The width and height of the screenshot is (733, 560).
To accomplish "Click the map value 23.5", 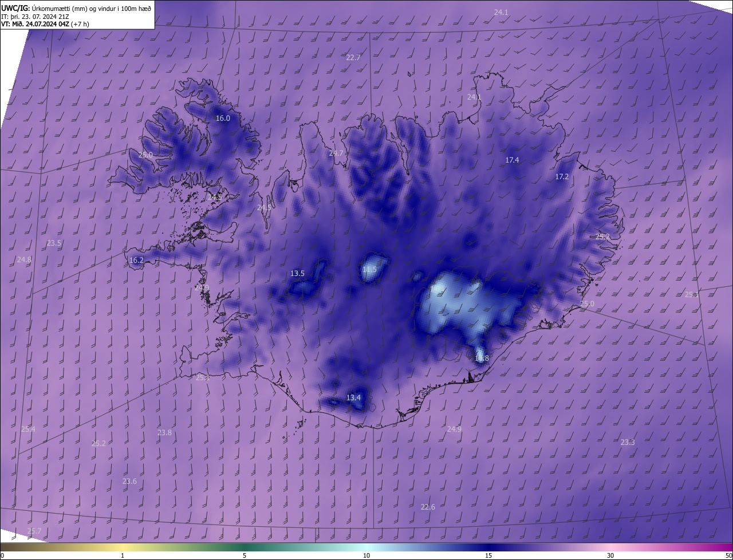I will click(x=54, y=243).
